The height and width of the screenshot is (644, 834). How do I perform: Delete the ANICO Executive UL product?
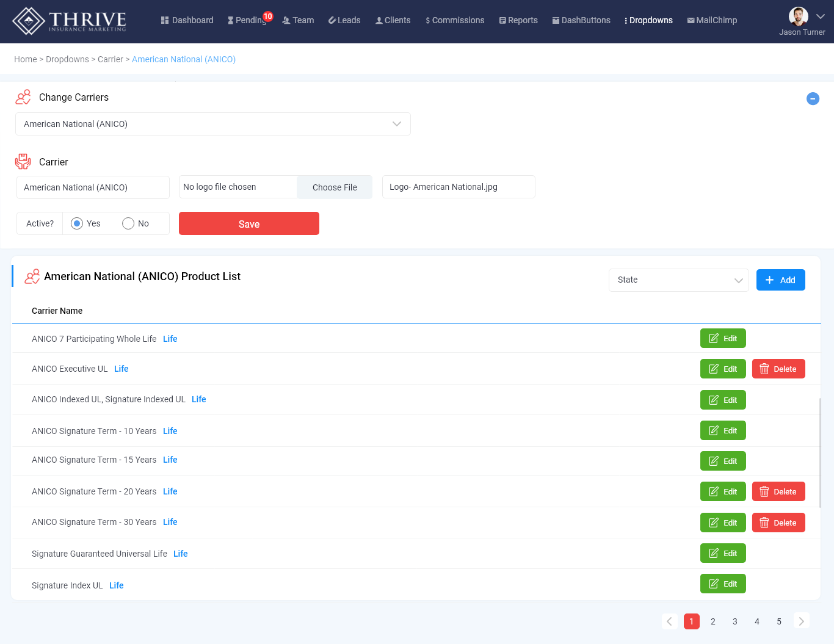(x=778, y=369)
